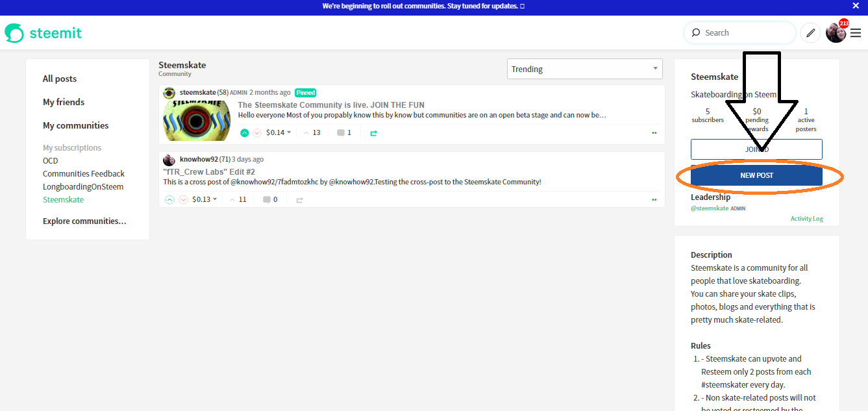
Task: Click the JOINED button
Action: pyautogui.click(x=756, y=149)
